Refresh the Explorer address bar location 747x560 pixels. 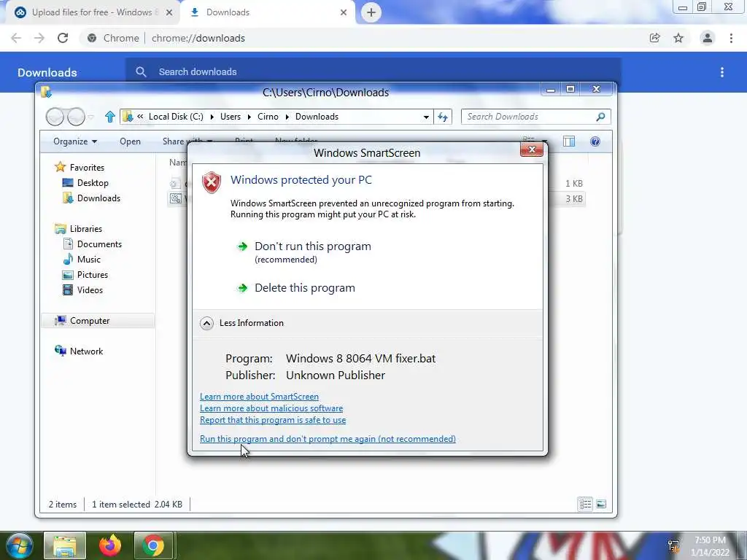pyautogui.click(x=443, y=117)
